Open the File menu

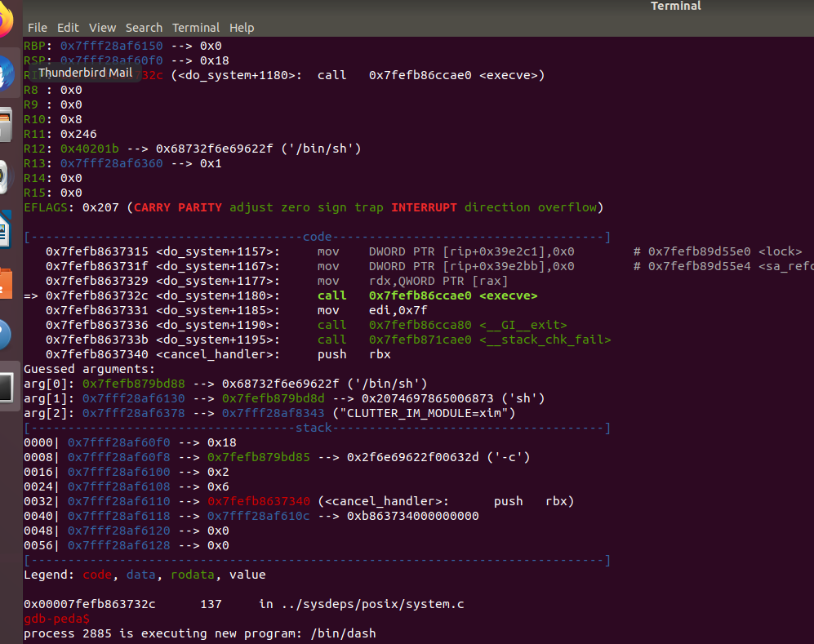37,28
